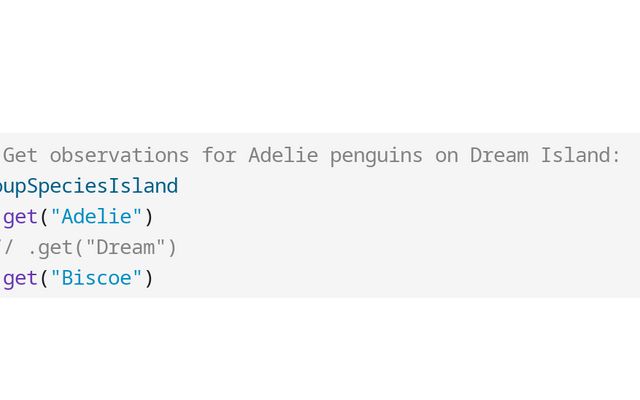Viewport: 640px width, 400px height.
Task: Click the get method before "Adelie"
Action: coord(20,218)
